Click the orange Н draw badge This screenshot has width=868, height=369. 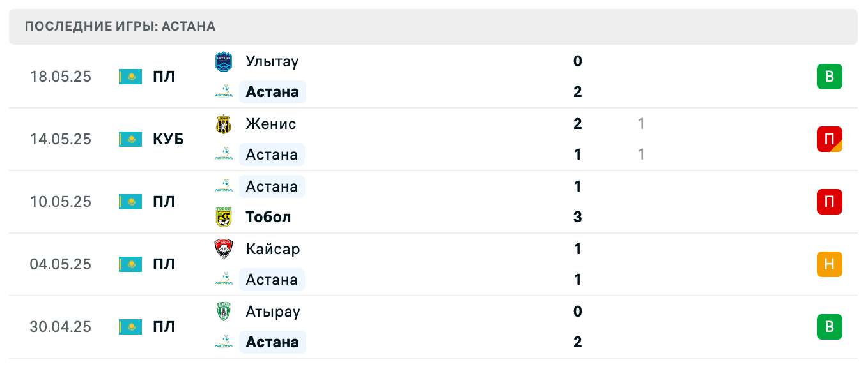pos(829,264)
